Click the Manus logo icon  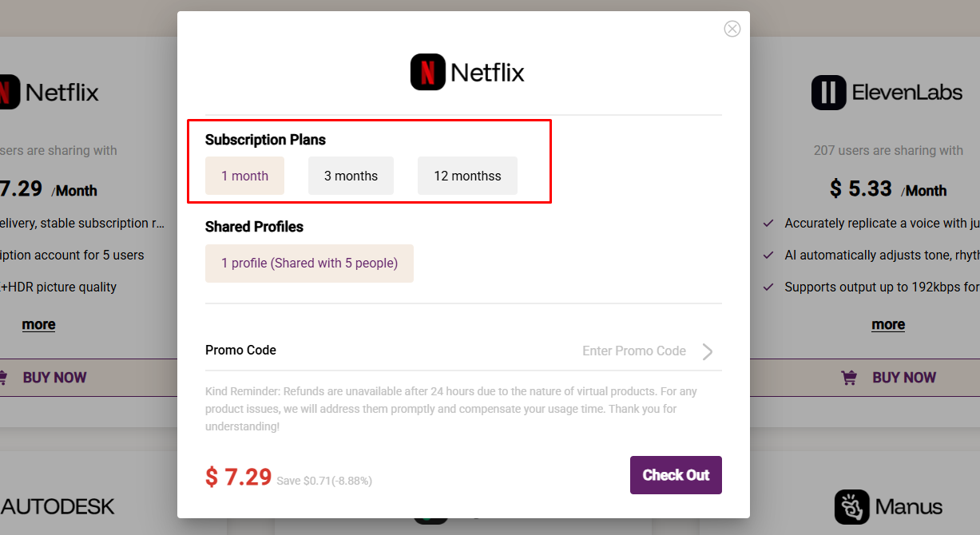click(x=852, y=507)
